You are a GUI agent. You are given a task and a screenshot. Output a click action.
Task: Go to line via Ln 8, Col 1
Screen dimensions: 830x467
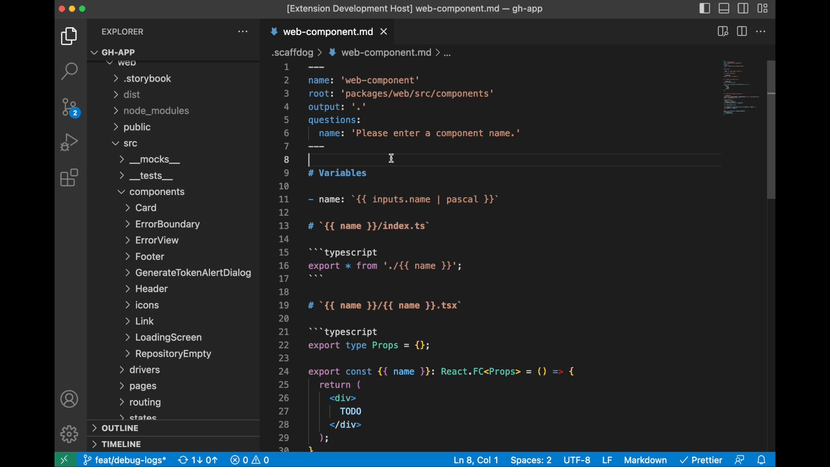click(x=476, y=460)
